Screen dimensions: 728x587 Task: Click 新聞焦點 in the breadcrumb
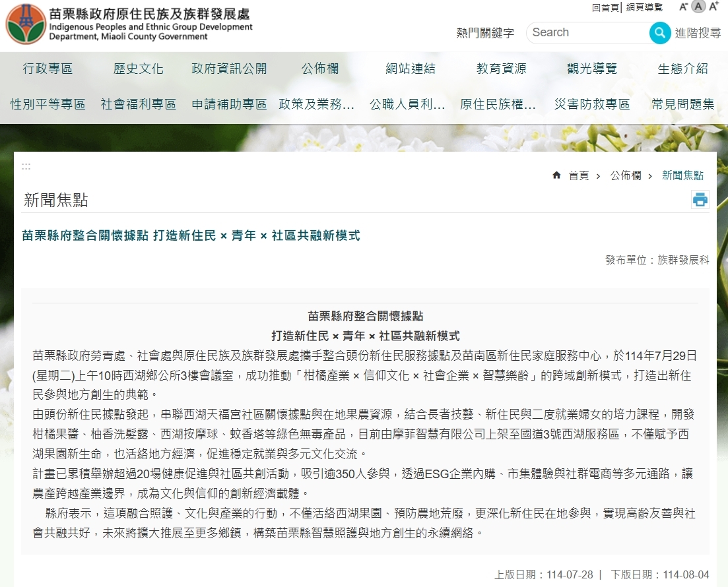point(682,175)
